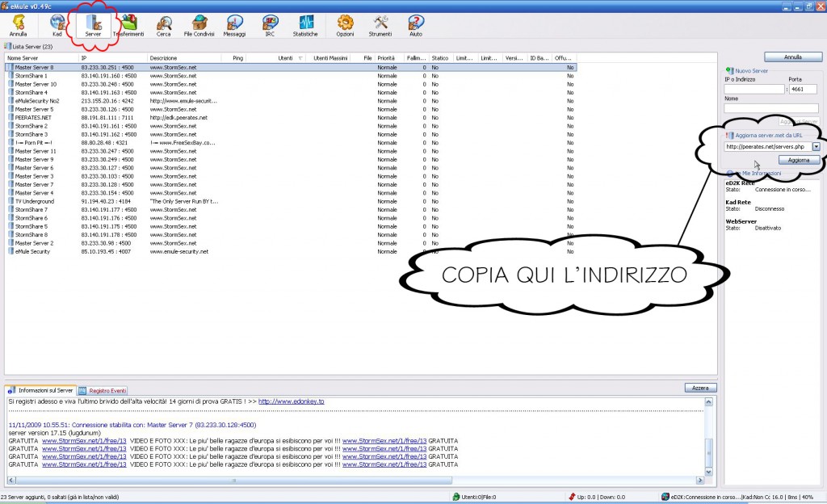827x504 pixels.
Task: Sort by the Statico column header
Action: click(x=440, y=58)
